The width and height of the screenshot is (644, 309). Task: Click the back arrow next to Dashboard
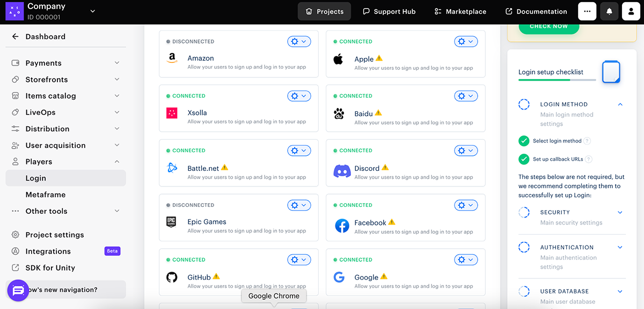point(15,37)
